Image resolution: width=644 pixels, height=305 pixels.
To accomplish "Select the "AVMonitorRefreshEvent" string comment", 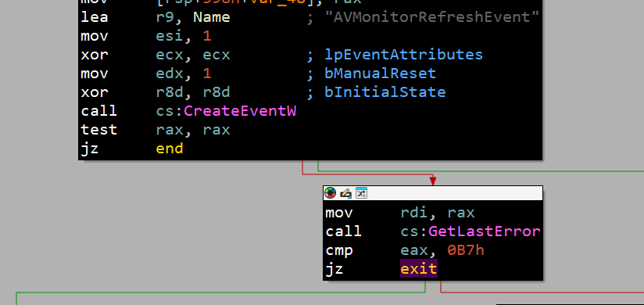I will click(x=431, y=17).
